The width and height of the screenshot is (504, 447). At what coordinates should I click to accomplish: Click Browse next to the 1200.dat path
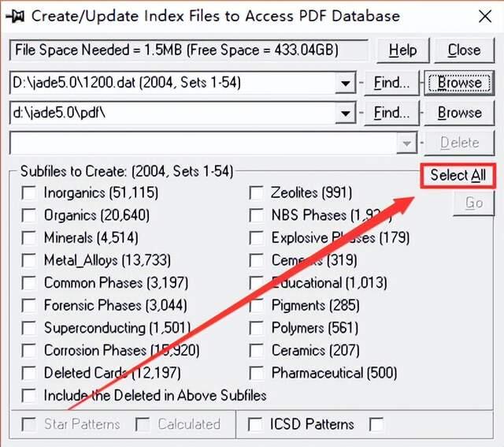[x=459, y=83]
